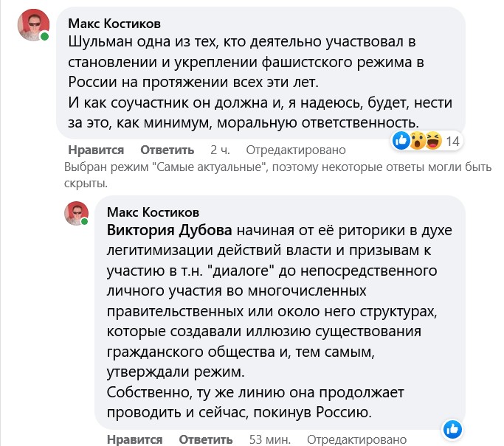Click the green online dot on top comment avatar

(45, 35)
